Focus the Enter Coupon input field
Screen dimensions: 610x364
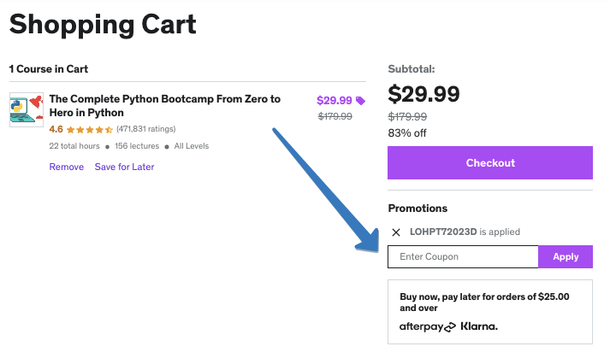point(463,256)
